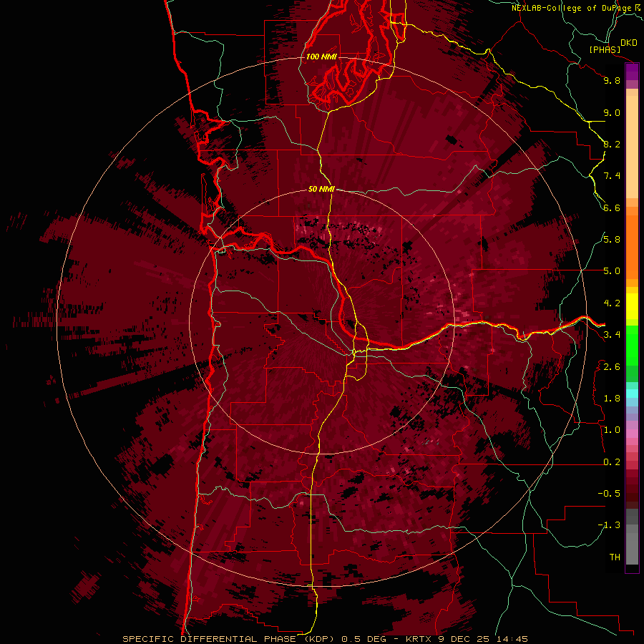Click the [PHAS] units label

[605, 49]
